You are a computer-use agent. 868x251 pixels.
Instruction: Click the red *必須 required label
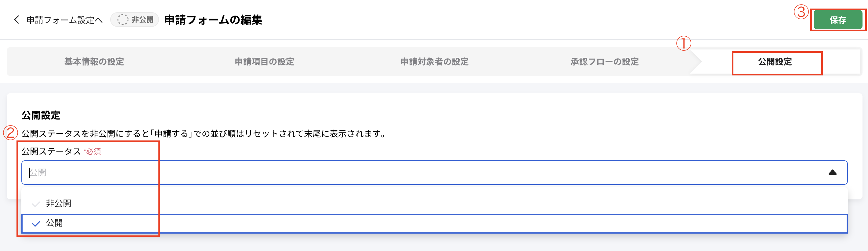point(93,151)
